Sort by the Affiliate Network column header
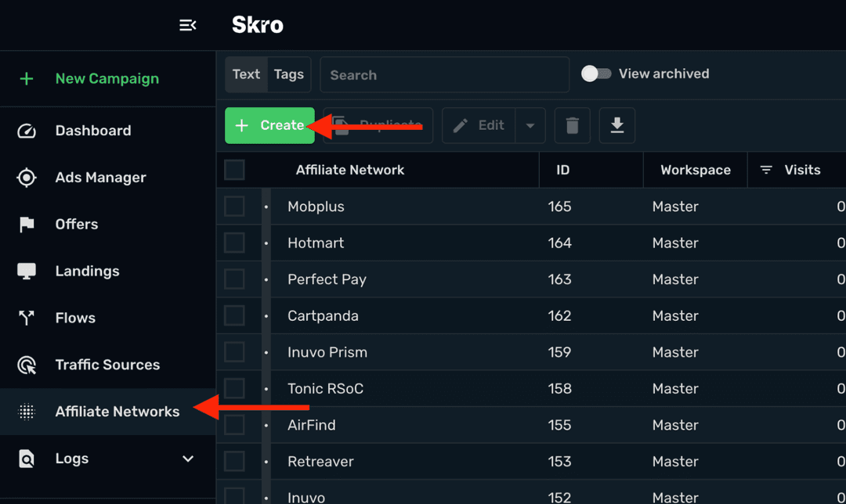846x504 pixels. [x=350, y=171]
